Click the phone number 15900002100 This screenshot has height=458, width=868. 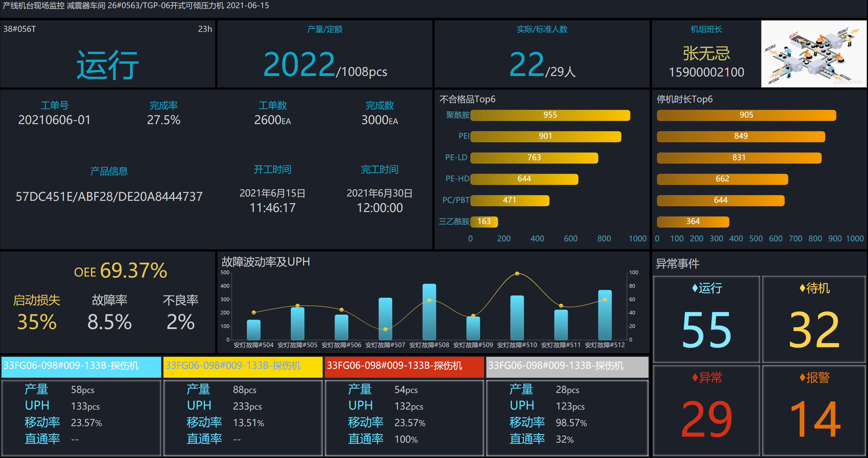(707, 72)
